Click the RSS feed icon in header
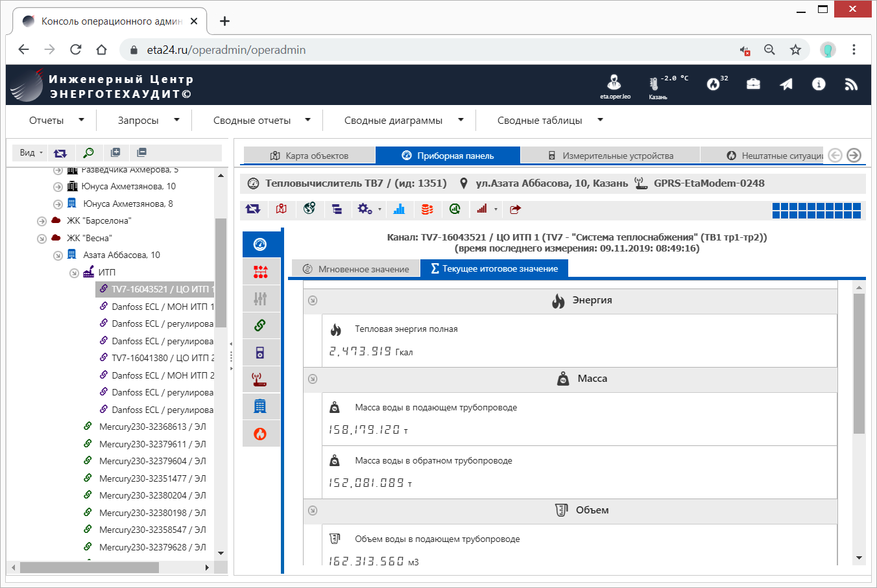Image resolution: width=877 pixels, height=588 pixels. 851,84
